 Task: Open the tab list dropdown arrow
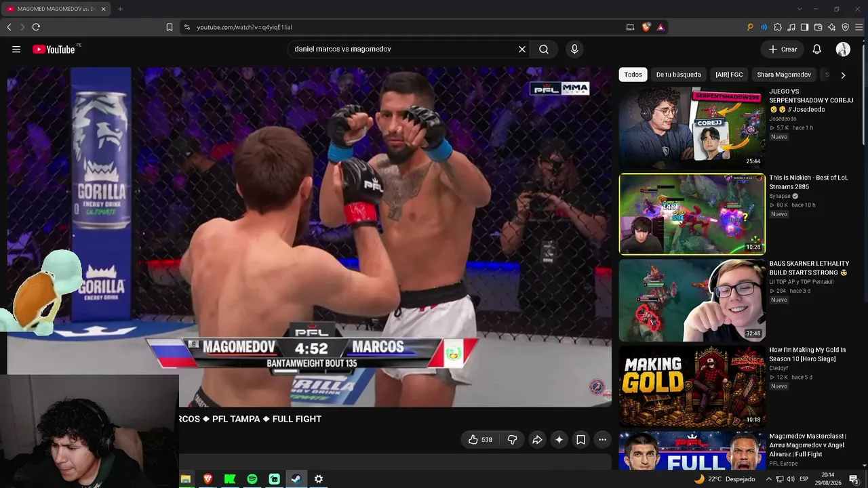800,9
